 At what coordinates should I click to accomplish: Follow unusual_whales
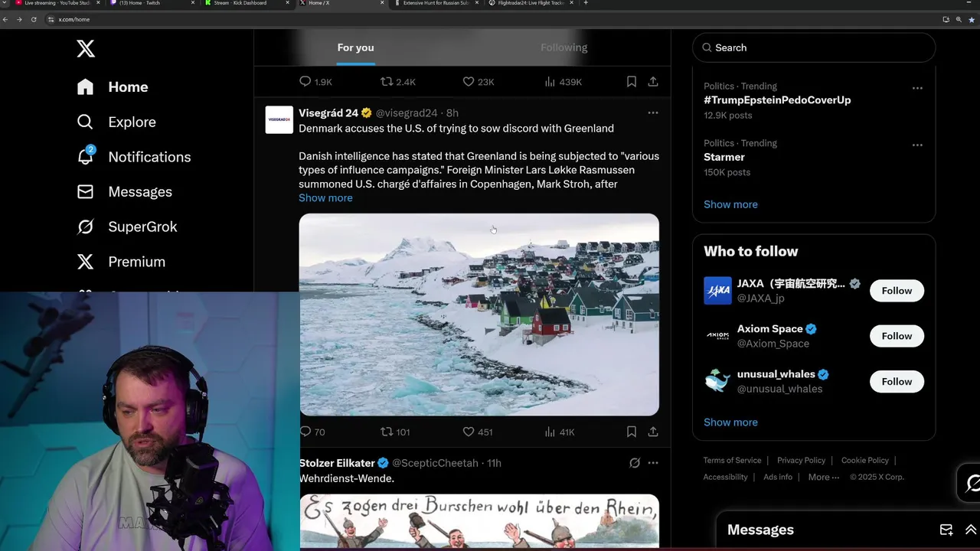pyautogui.click(x=897, y=381)
